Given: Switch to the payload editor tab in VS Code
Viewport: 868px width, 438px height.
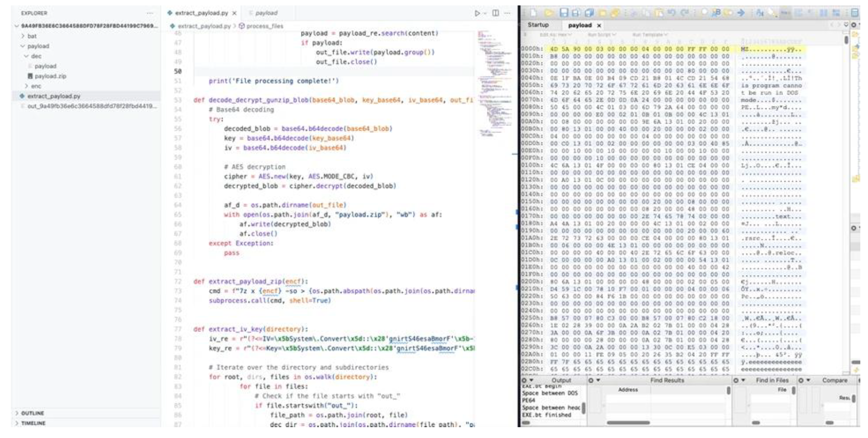Looking at the screenshot, I should (x=266, y=13).
